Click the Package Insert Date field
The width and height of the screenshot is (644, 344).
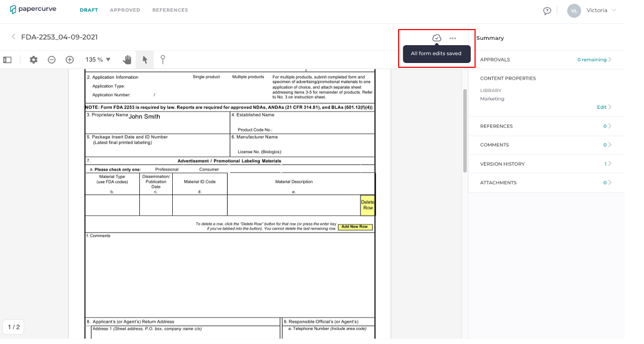click(x=158, y=145)
